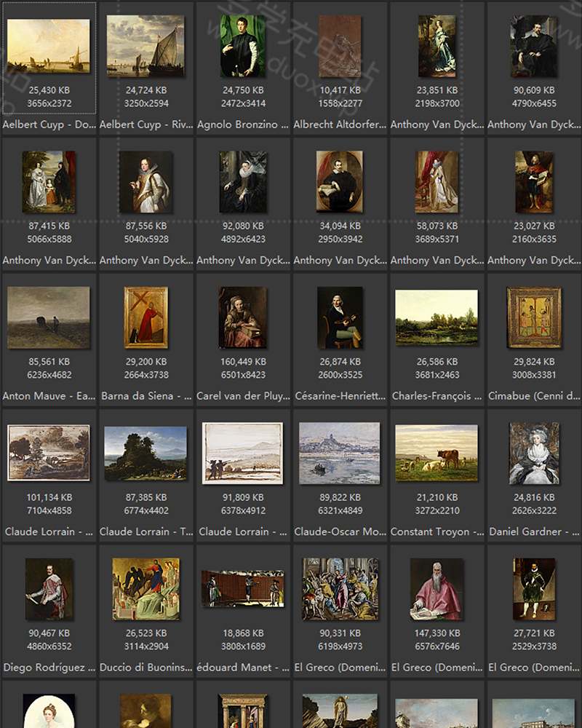This screenshot has width=582, height=728.
Task: Select the Anthony Van Dyck 34,094 KB portrait
Action: [x=340, y=182]
